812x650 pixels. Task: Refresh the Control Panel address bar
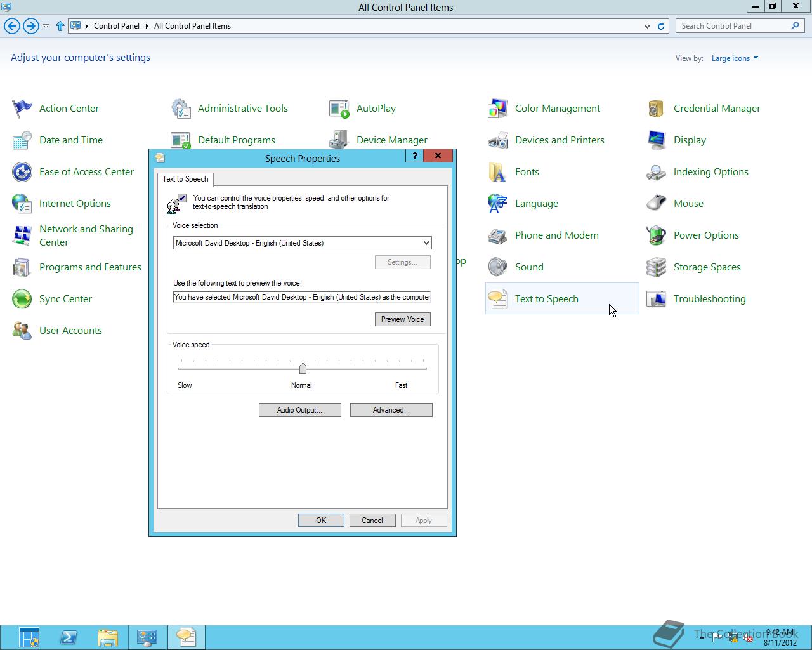pos(660,26)
